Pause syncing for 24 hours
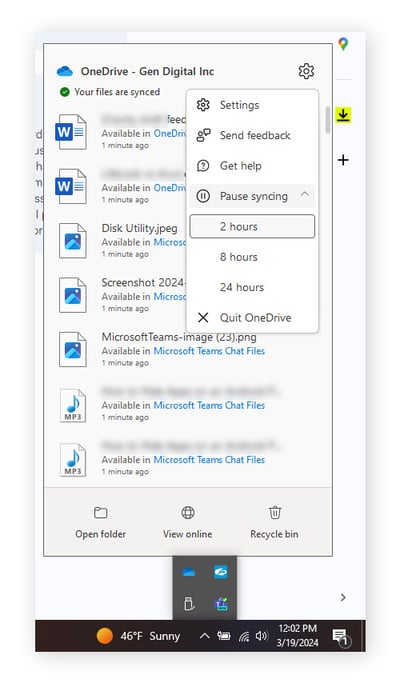The image size is (400, 683). (x=252, y=287)
